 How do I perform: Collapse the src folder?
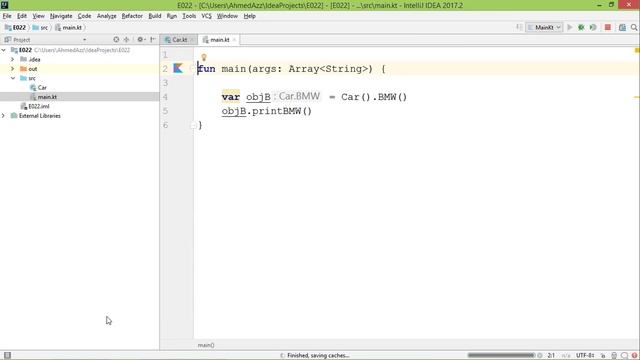tap(13, 78)
